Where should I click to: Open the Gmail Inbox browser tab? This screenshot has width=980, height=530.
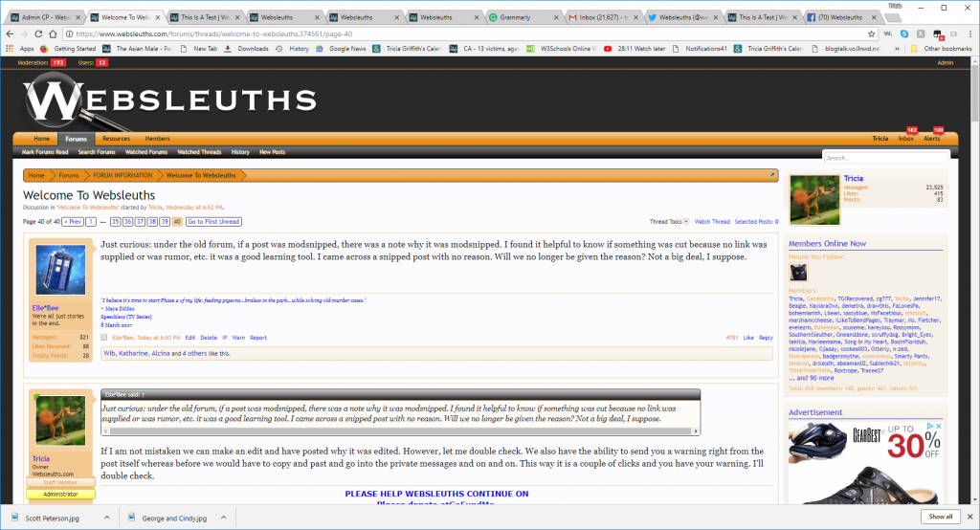600,17
